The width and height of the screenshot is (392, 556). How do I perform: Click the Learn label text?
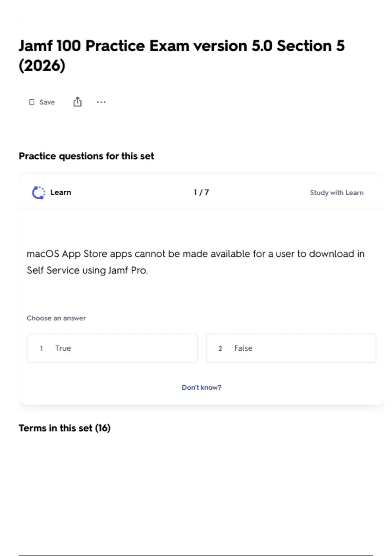pyautogui.click(x=61, y=192)
